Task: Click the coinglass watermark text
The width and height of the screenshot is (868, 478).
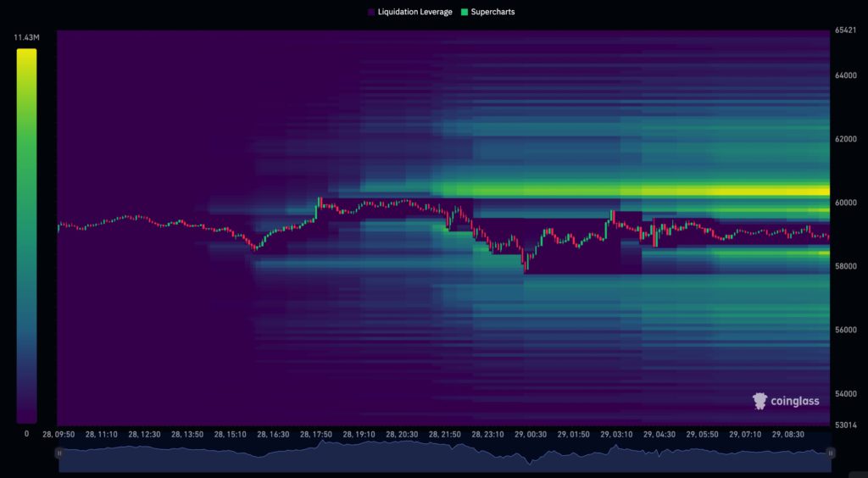Action: (x=795, y=401)
